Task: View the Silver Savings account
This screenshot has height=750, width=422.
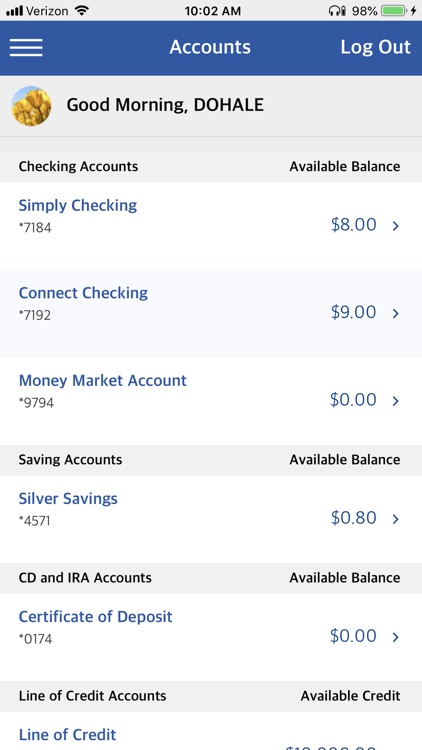Action: pos(68,499)
